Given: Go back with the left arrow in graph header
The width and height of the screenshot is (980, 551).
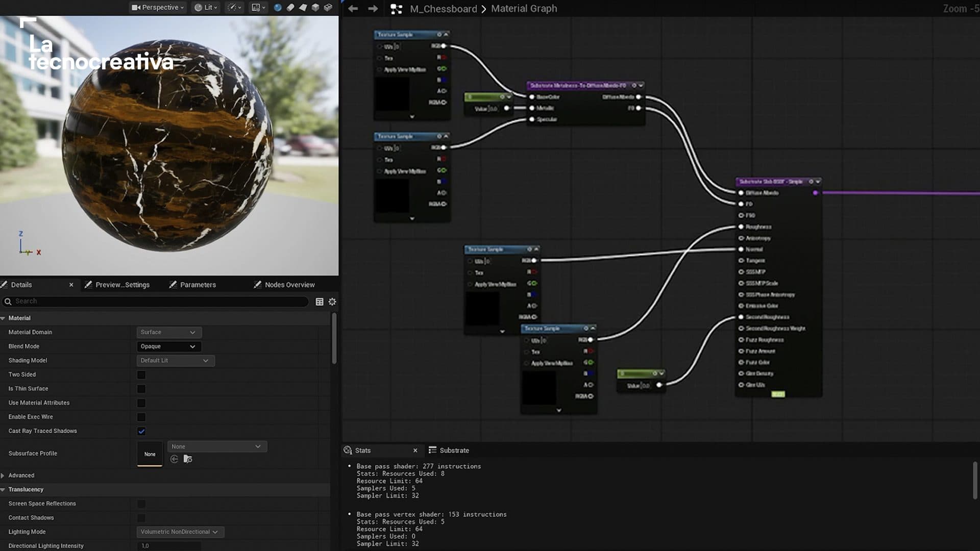Looking at the screenshot, I should pyautogui.click(x=353, y=9).
